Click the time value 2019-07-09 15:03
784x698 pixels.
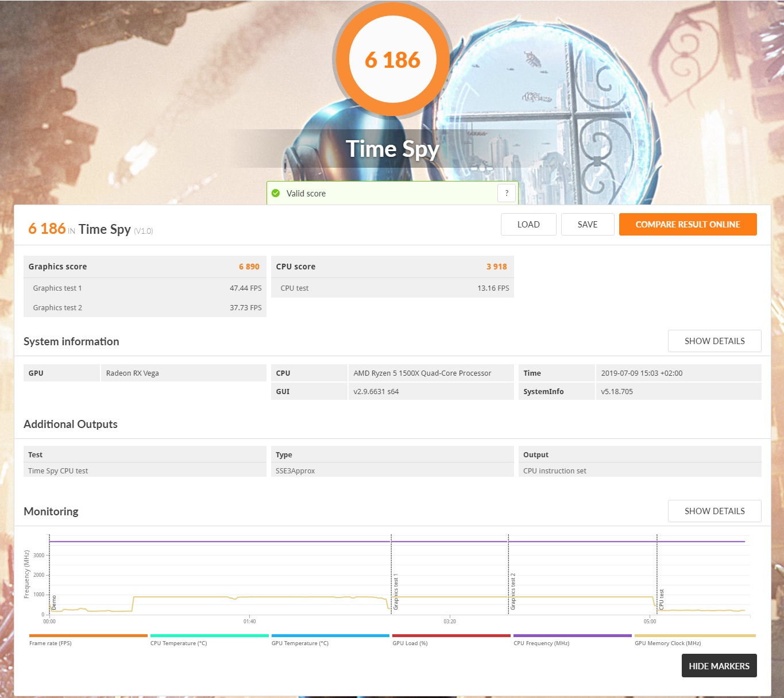pyautogui.click(x=642, y=373)
